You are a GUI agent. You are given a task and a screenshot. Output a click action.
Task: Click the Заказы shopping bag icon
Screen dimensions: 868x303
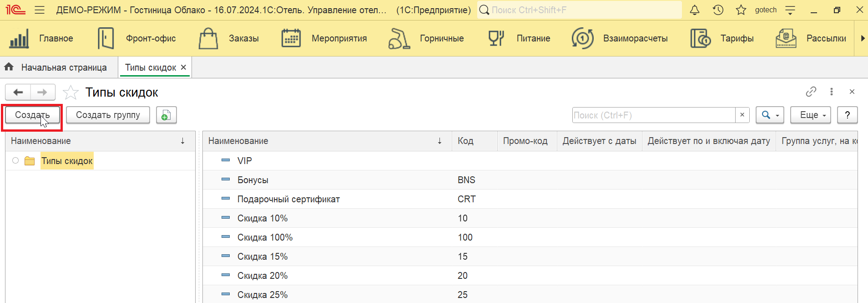(208, 38)
